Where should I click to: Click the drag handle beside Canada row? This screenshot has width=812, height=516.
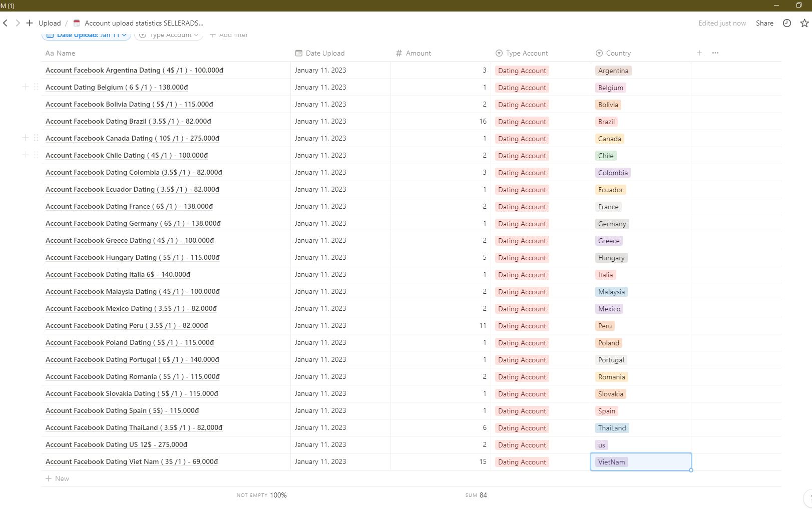pos(36,138)
